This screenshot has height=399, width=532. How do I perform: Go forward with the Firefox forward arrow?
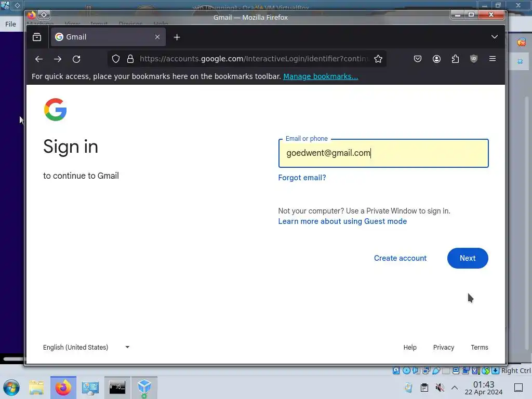(58, 59)
